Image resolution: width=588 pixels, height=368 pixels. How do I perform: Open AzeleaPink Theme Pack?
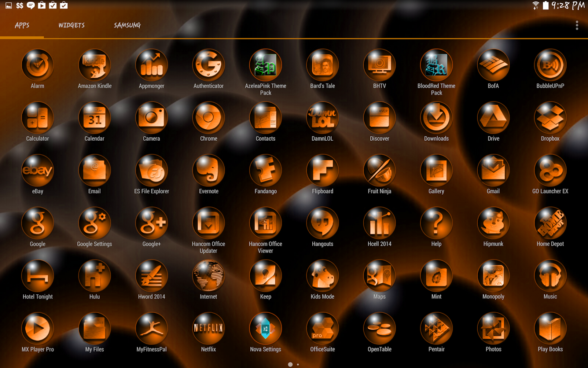pos(266,65)
